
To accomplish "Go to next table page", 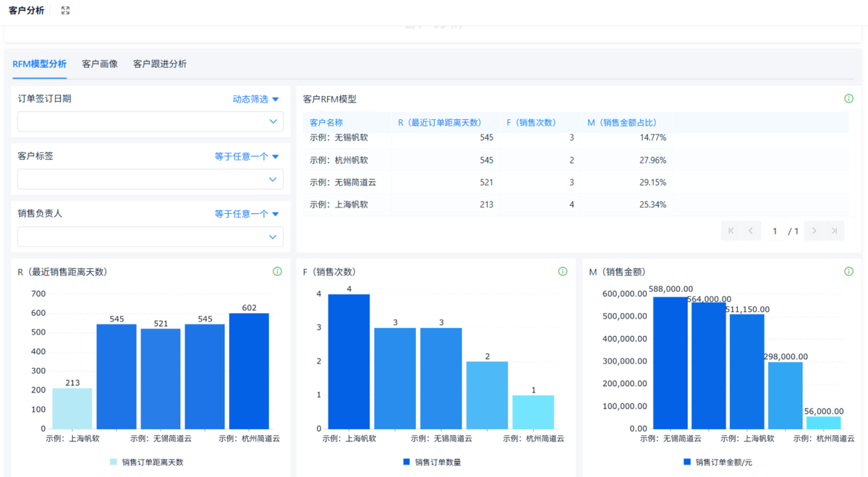I will point(814,231).
